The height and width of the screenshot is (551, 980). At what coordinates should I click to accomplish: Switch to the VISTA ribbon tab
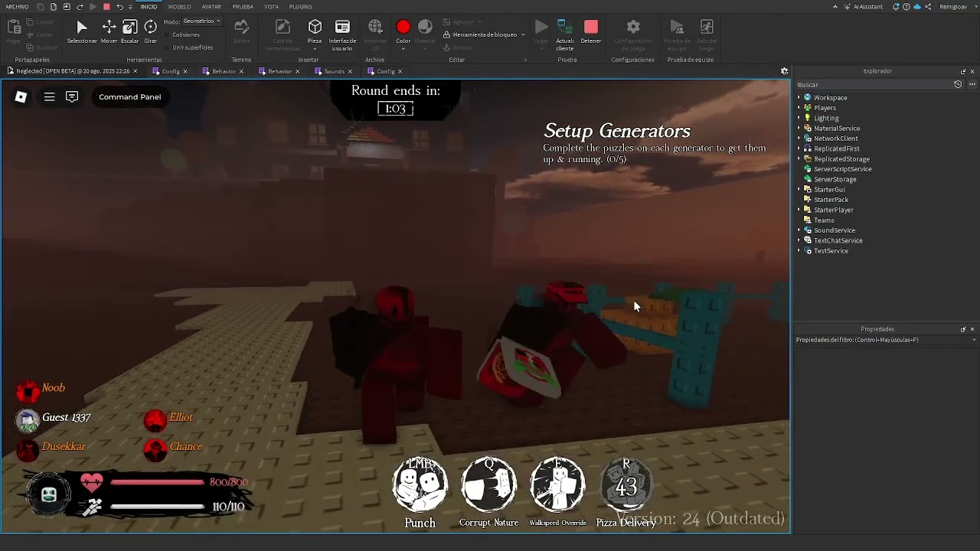tap(271, 7)
